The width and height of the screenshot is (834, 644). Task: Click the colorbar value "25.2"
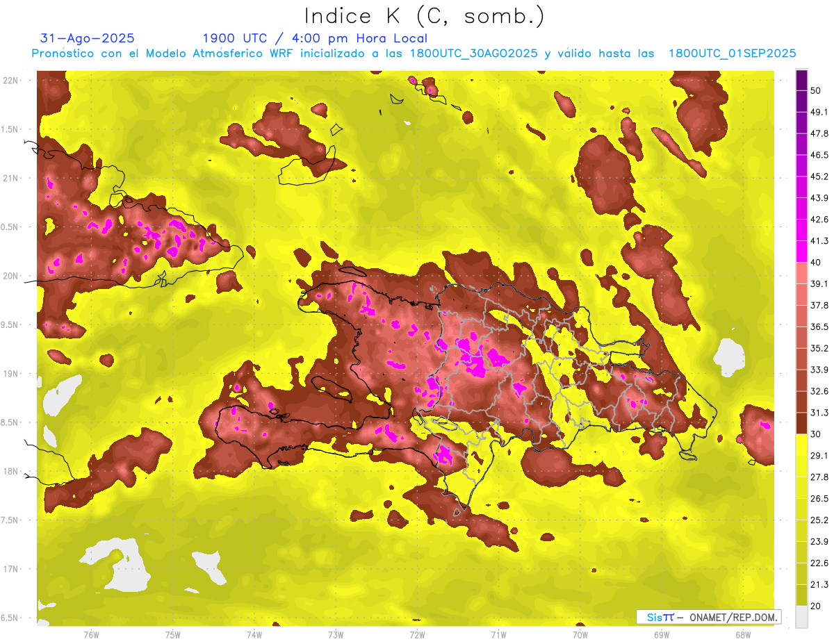(819, 520)
